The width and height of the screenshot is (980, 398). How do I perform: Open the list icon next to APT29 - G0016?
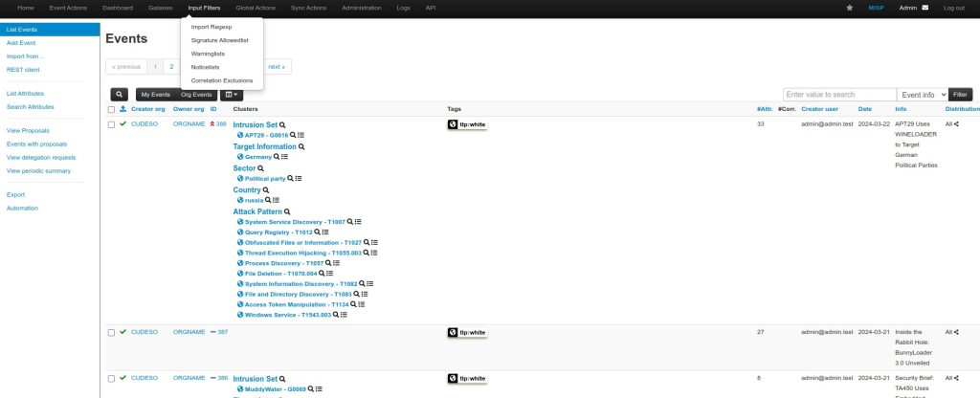301,135
